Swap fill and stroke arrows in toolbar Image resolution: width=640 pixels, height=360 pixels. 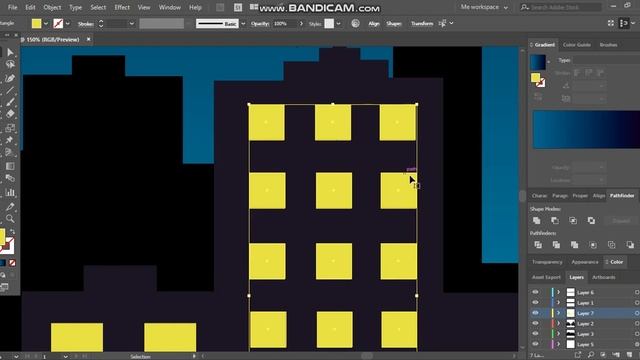coord(13,231)
